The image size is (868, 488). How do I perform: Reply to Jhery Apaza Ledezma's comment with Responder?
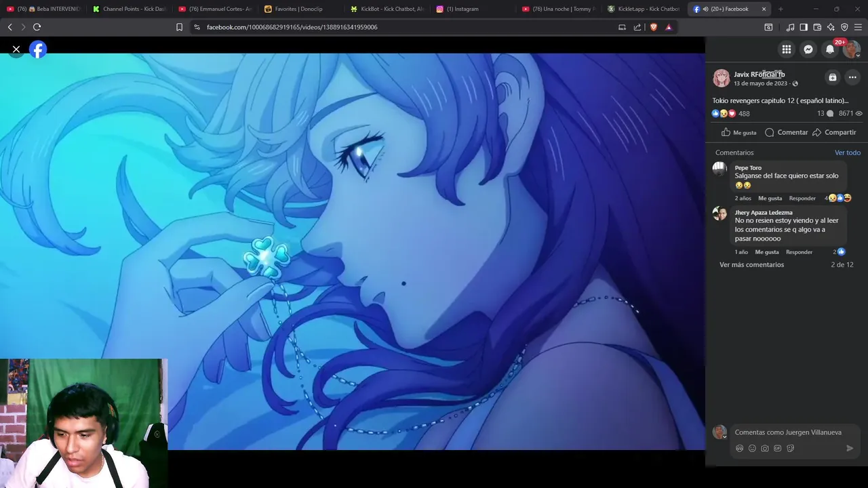tap(799, 251)
